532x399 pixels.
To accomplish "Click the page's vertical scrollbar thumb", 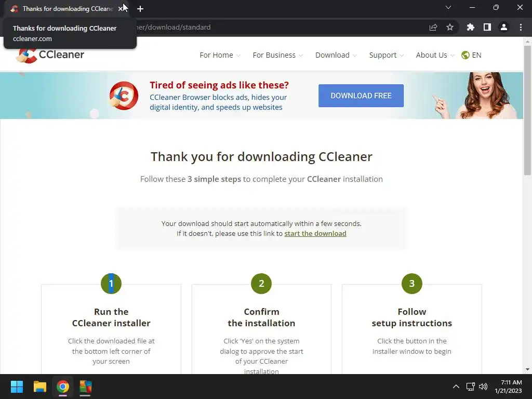I will (527, 110).
